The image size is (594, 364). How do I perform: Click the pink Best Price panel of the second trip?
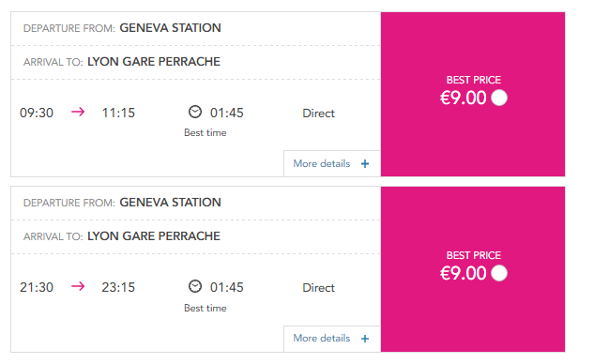click(473, 269)
